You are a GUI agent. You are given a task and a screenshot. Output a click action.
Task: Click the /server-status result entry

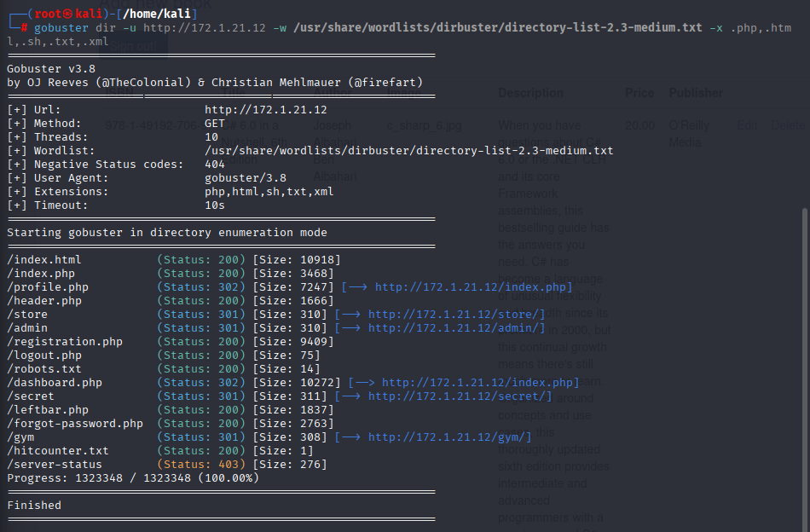coord(54,465)
